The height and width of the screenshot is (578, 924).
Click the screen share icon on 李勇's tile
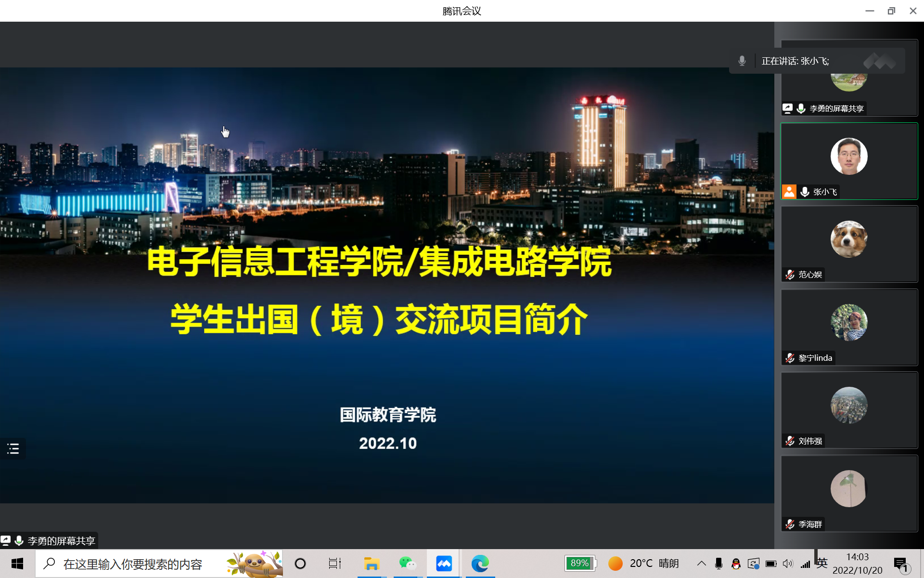pyautogui.click(x=787, y=108)
